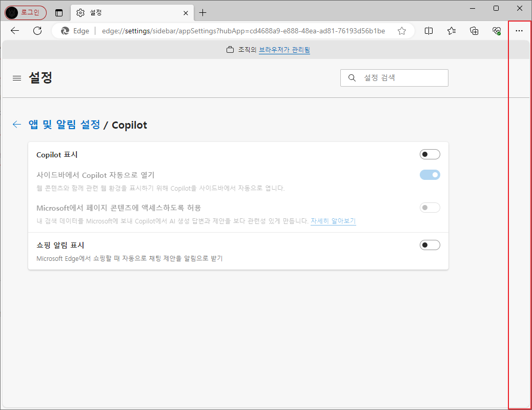Click the briefcase managed icon
This screenshot has height=410, width=532.
pyautogui.click(x=230, y=50)
